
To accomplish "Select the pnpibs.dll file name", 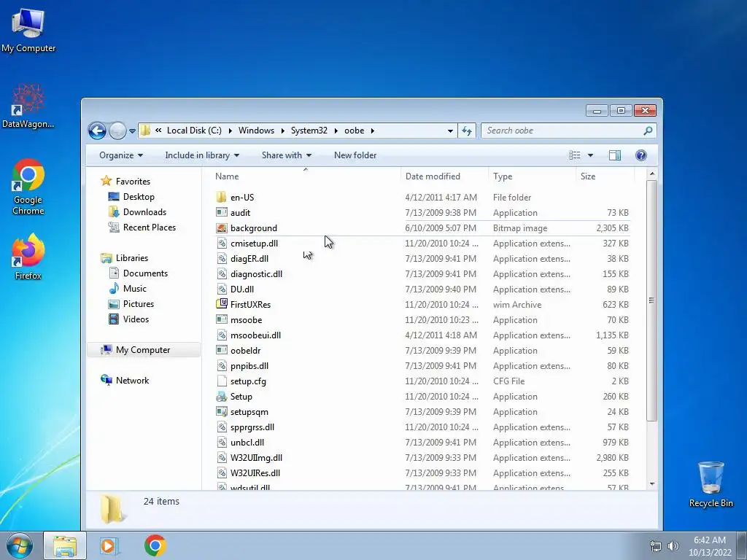I will (x=249, y=366).
